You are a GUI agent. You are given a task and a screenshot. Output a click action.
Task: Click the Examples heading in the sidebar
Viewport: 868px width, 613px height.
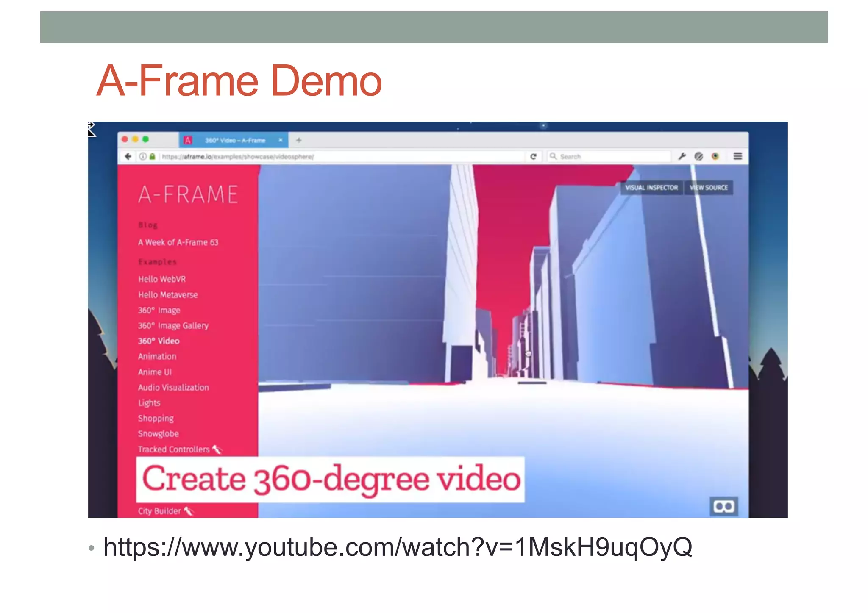[x=157, y=262]
